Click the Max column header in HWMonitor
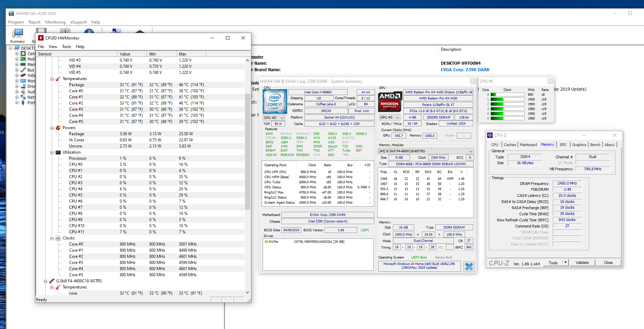 [191, 54]
